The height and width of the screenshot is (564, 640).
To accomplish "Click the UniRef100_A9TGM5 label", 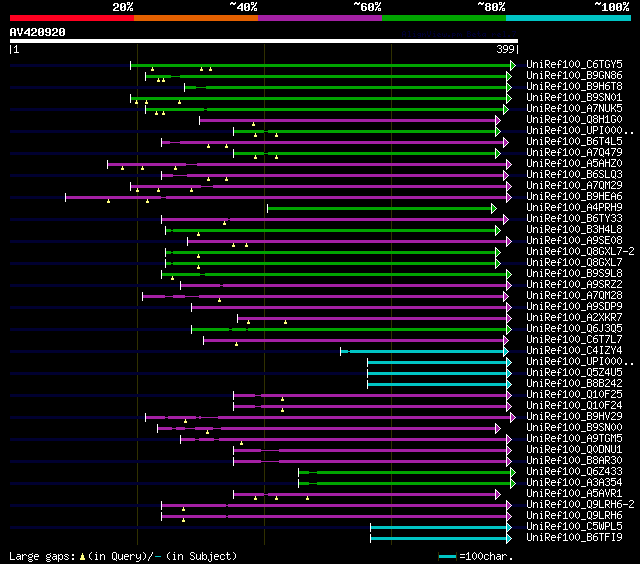I will tap(574, 439).
